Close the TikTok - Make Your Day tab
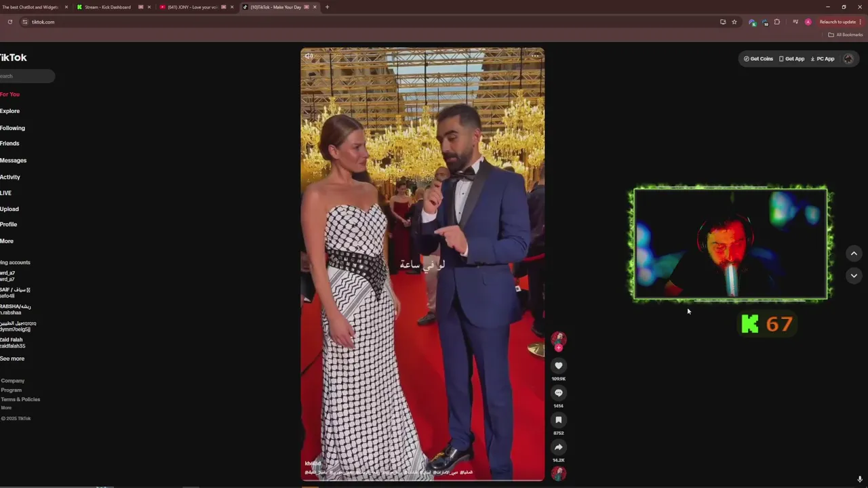This screenshot has height=488, width=868. click(x=315, y=7)
